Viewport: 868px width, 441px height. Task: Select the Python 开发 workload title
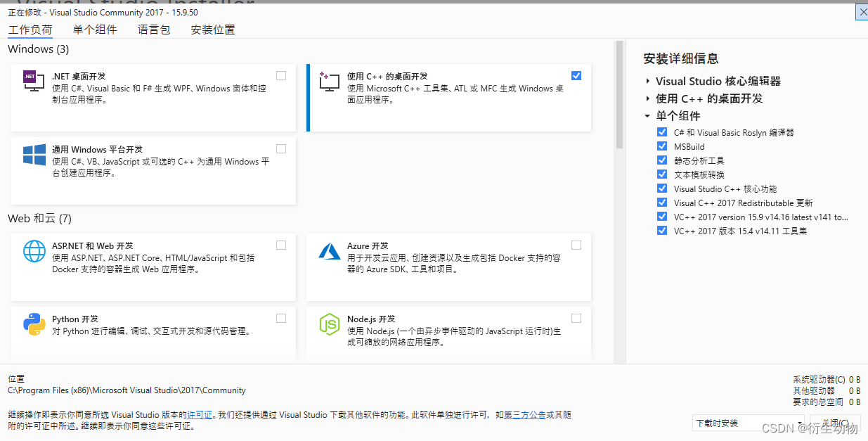(x=75, y=319)
